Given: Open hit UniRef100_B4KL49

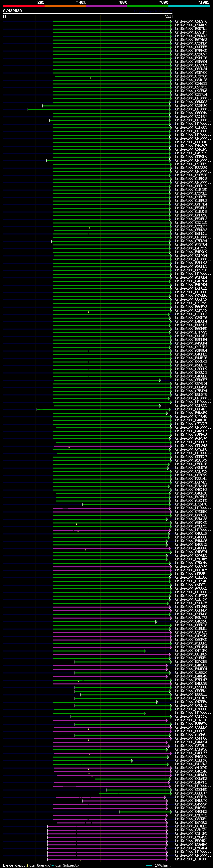Looking at the screenshot, I should click(191, 677).
